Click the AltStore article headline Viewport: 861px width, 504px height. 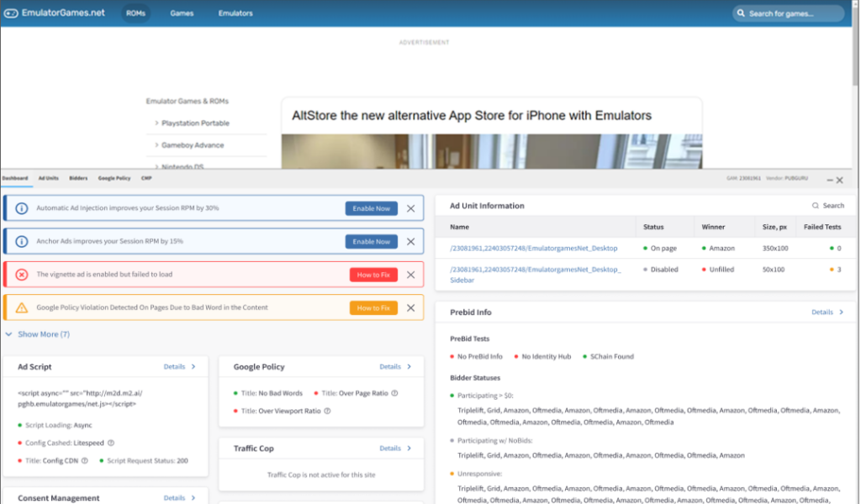point(472,116)
